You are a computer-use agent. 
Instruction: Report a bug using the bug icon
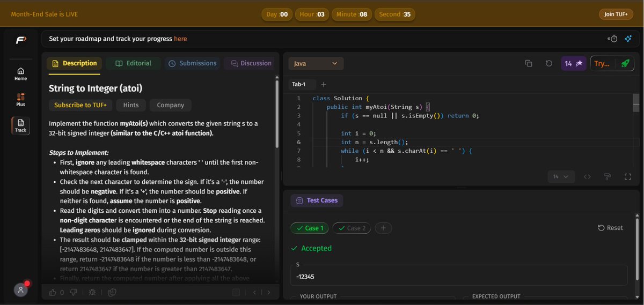tap(92, 292)
